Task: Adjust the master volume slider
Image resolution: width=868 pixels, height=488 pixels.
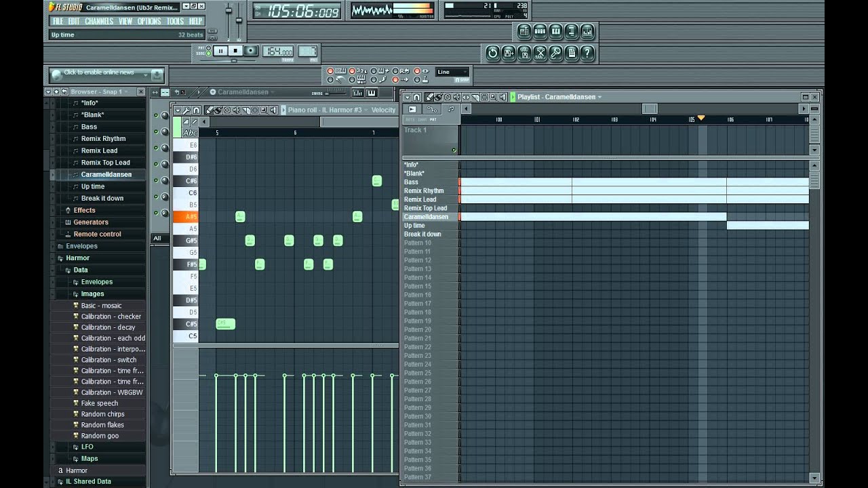Action: point(229,10)
